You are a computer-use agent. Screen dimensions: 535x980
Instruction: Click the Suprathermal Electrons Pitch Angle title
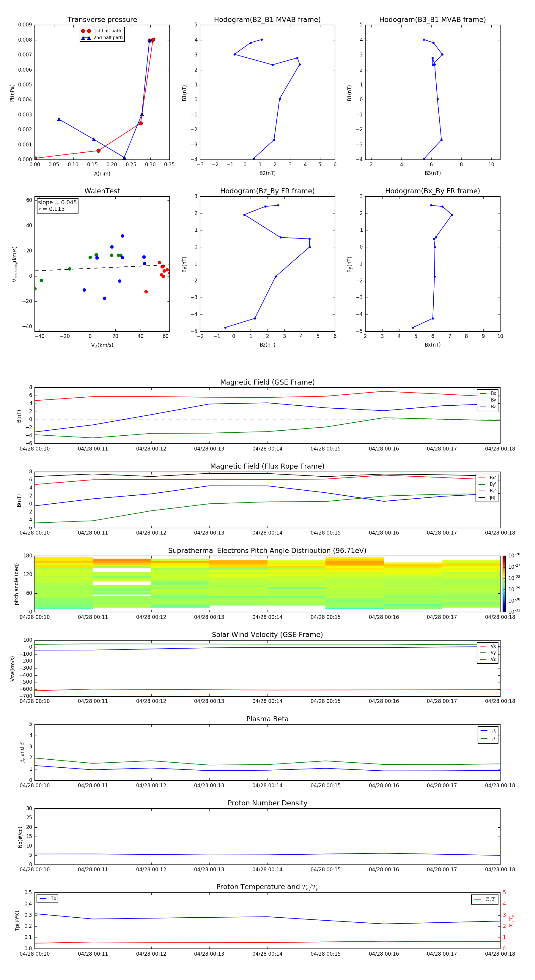[x=267, y=551]
